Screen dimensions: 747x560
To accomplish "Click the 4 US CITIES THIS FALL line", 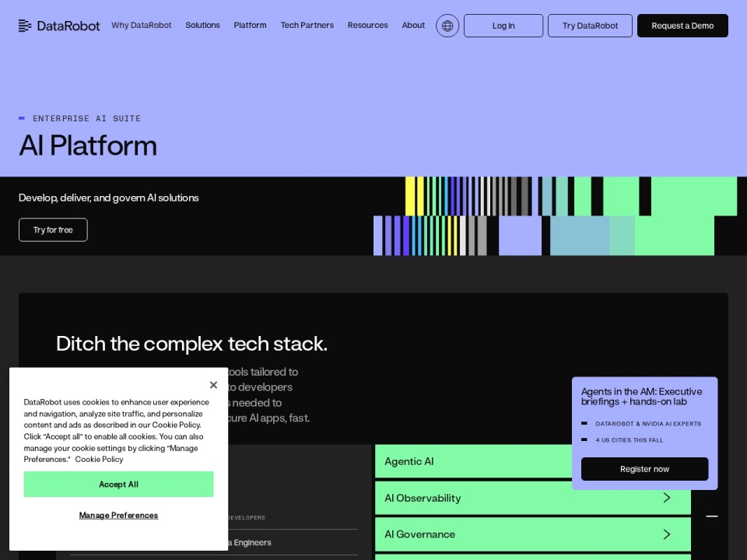I will click(x=630, y=440).
